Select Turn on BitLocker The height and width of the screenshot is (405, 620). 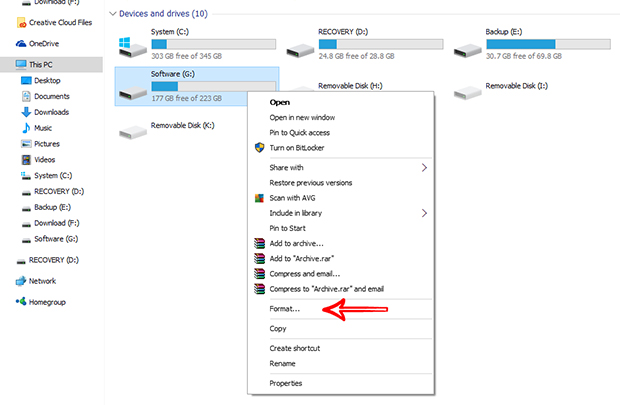tap(297, 148)
